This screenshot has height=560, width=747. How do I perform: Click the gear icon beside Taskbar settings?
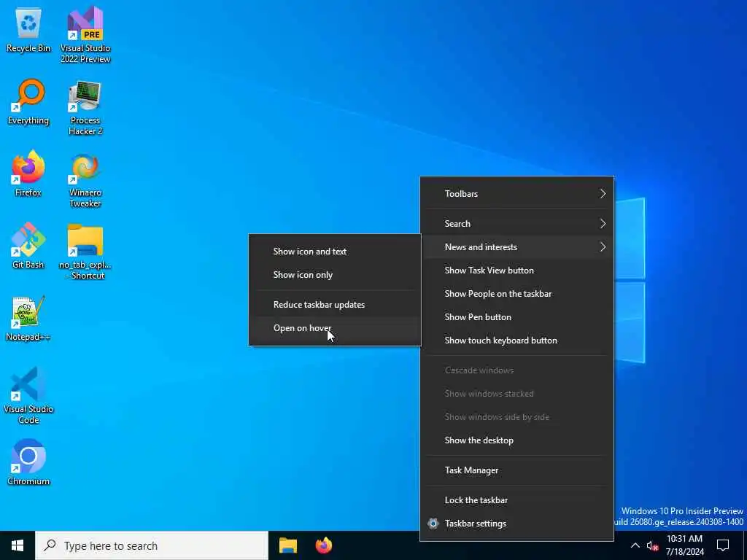point(433,524)
